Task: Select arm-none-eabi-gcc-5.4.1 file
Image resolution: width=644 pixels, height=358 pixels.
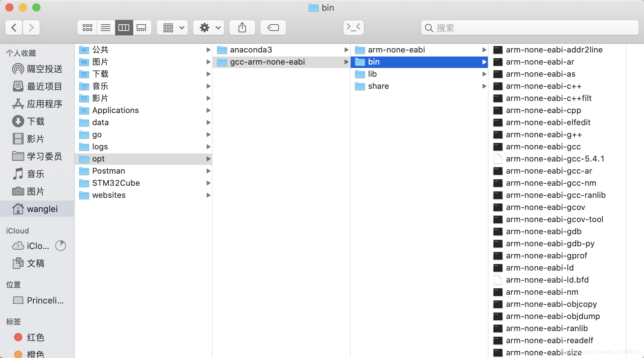Action: 557,159
